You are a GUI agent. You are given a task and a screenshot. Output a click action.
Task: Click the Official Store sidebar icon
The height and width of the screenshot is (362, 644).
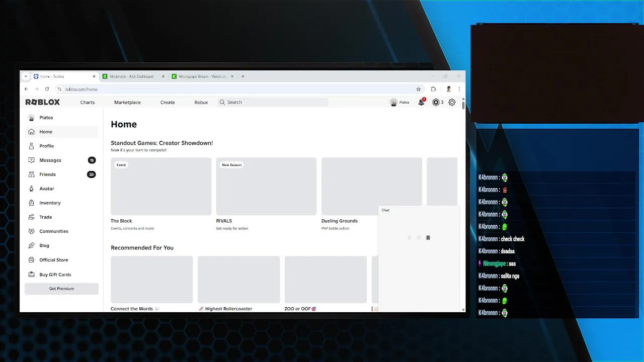coord(31,260)
